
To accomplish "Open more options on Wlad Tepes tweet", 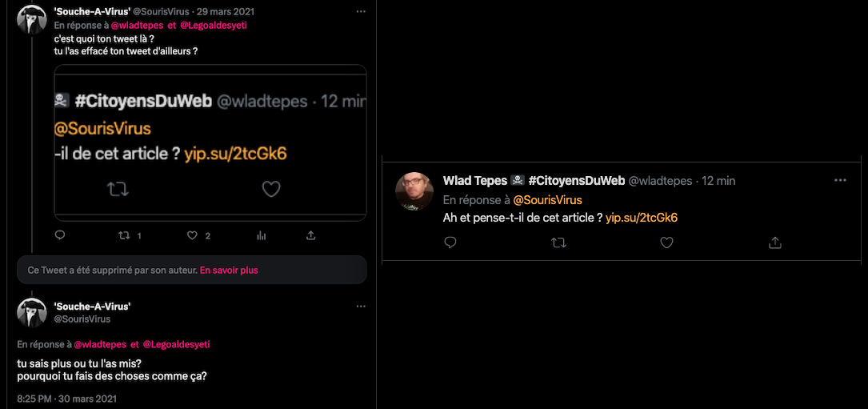I will click(x=840, y=180).
